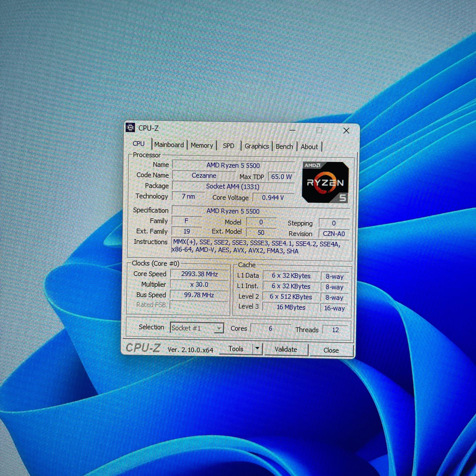Click the Level 2 value 6 x 512 KBytes
Viewport: 476px width, 476px height.
tap(291, 297)
